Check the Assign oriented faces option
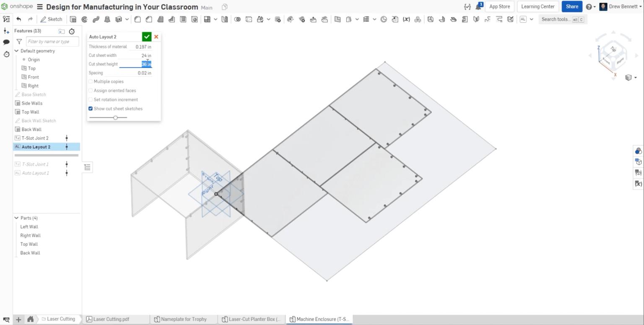 (x=91, y=91)
